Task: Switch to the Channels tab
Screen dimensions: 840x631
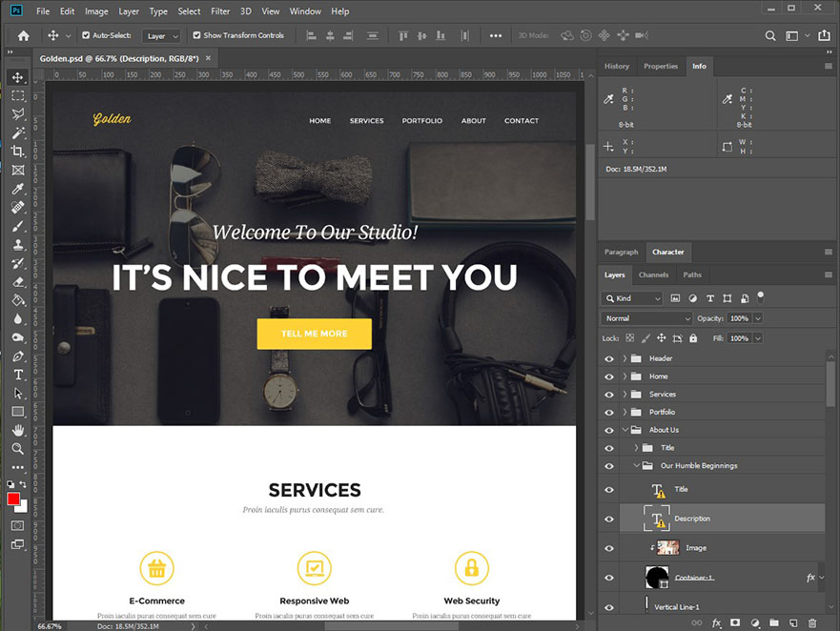Action: 653,275
